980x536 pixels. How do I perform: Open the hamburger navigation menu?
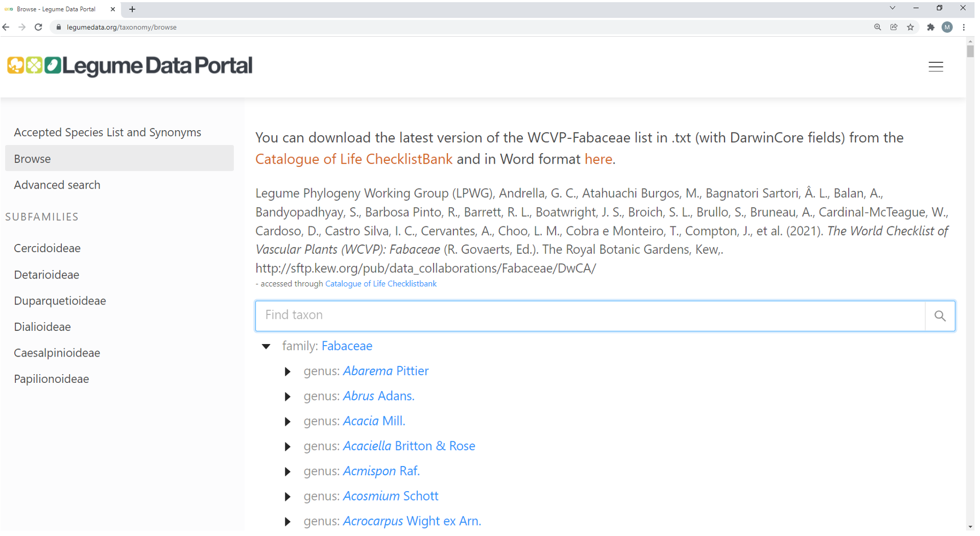point(935,67)
